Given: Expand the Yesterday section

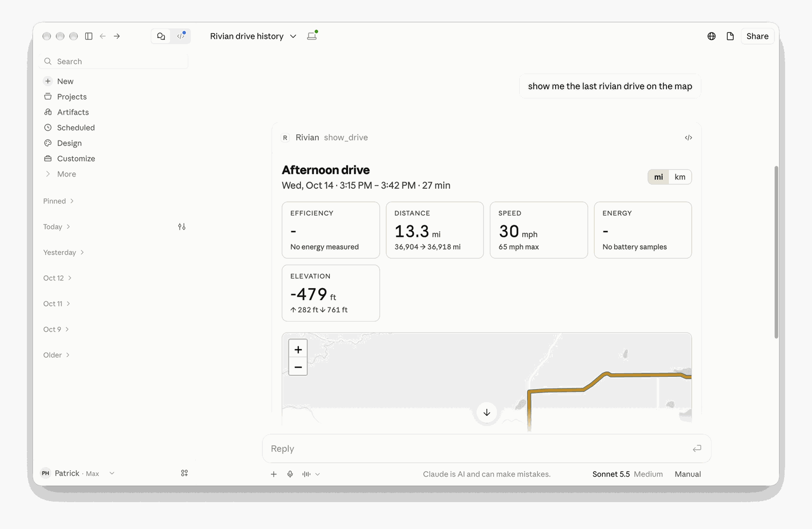Looking at the screenshot, I should tap(63, 253).
